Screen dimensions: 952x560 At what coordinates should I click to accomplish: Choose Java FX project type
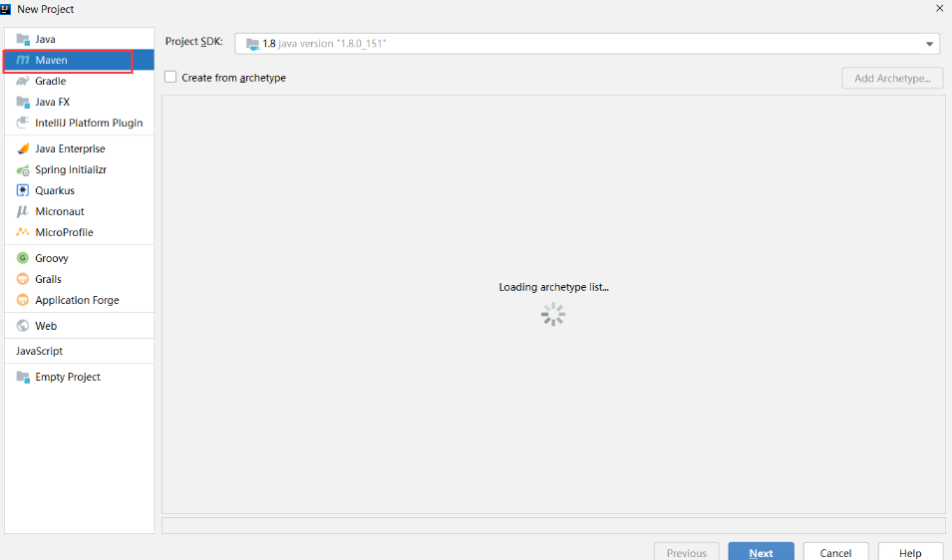click(80, 102)
